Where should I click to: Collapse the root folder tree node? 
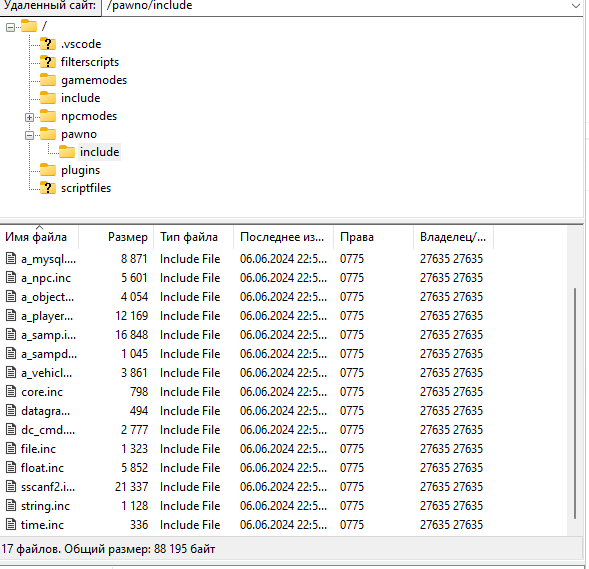tap(11, 27)
